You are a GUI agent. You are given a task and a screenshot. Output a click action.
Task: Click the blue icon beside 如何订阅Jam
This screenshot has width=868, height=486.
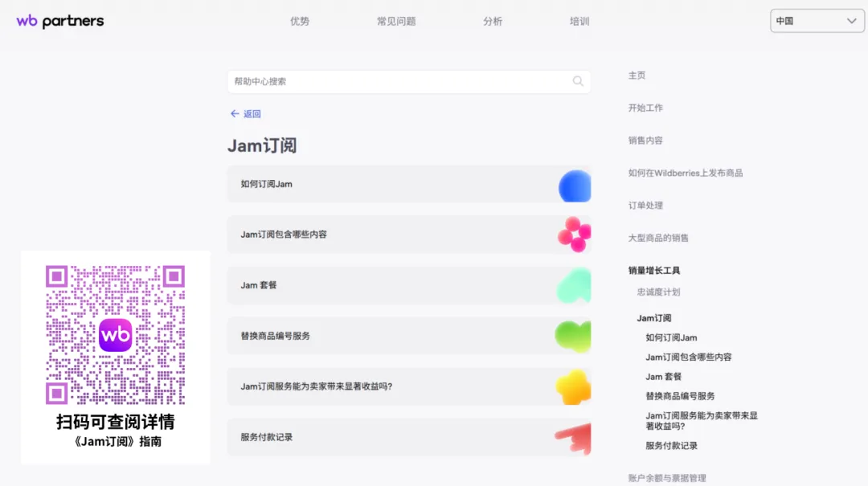[572, 185]
